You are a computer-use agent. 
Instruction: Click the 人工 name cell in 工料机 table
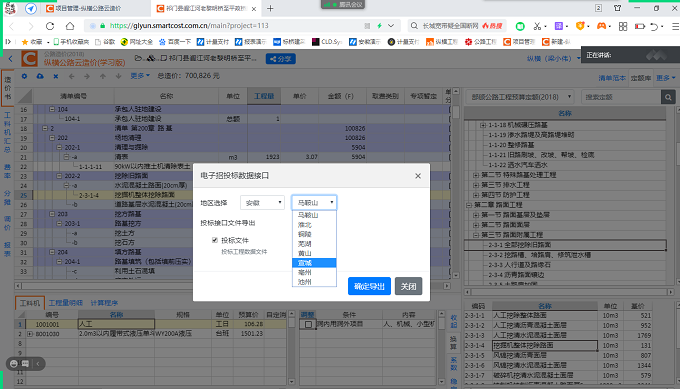116,324
